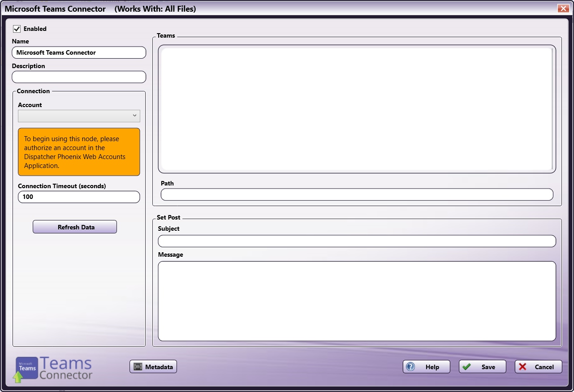Click the 'Connection Timeout (seconds)' label

pyautogui.click(x=62, y=186)
